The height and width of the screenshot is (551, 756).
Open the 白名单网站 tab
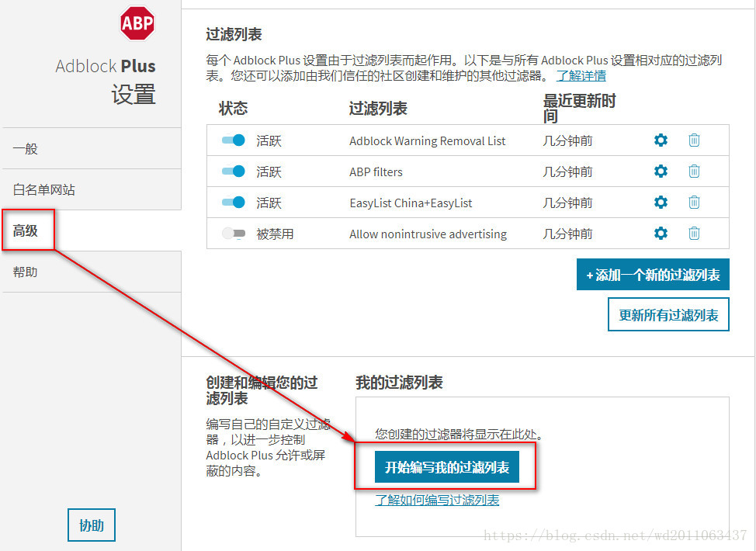coord(92,189)
